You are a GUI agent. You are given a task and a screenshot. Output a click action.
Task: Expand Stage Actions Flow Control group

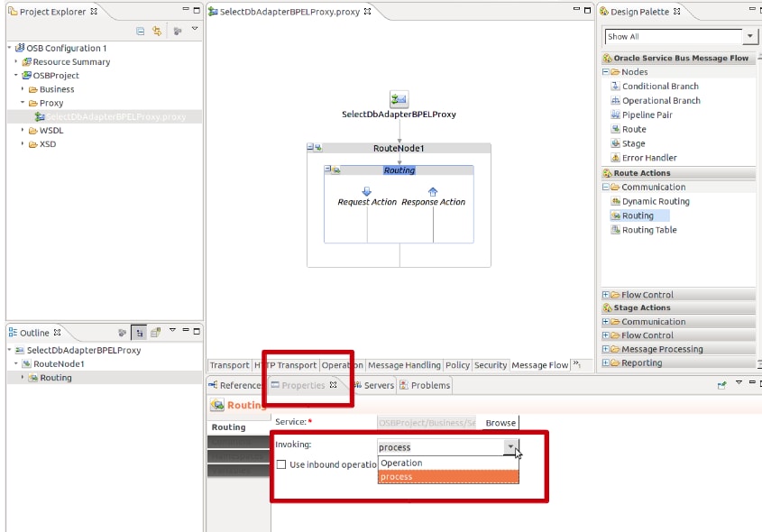coord(605,335)
